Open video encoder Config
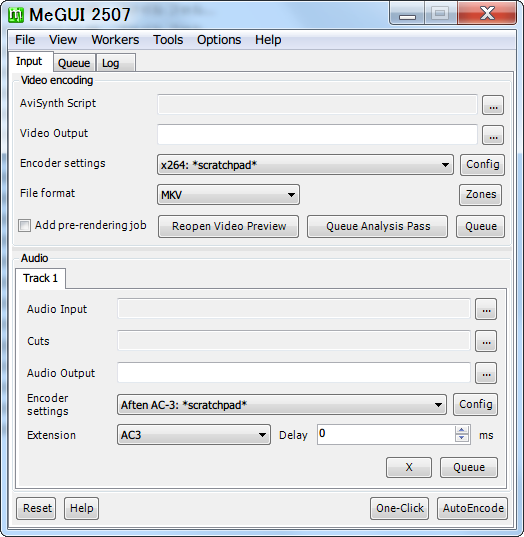This screenshot has height=537, width=524. (482, 165)
